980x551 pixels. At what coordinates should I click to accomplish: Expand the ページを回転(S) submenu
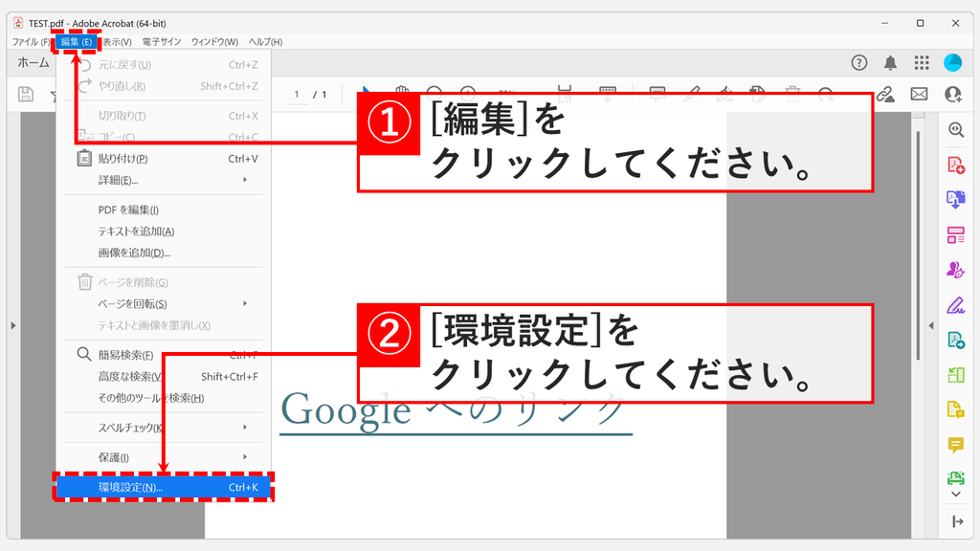(x=164, y=303)
